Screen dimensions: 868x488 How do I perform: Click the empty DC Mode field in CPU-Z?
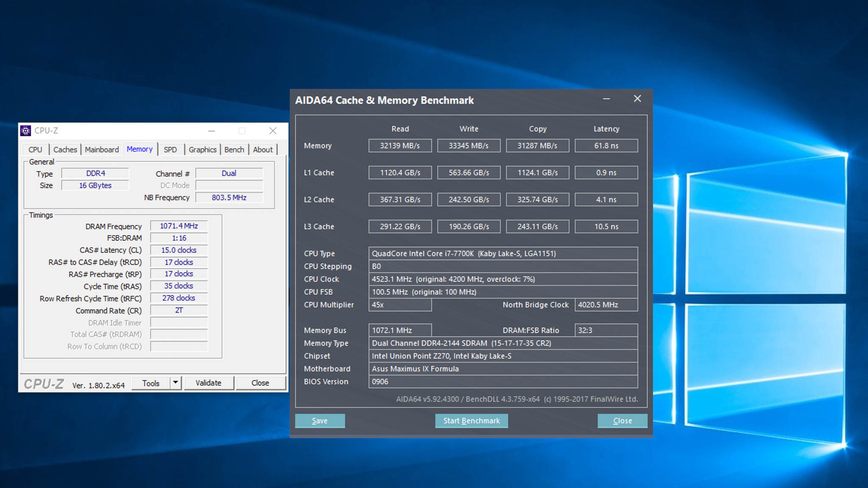(229, 186)
